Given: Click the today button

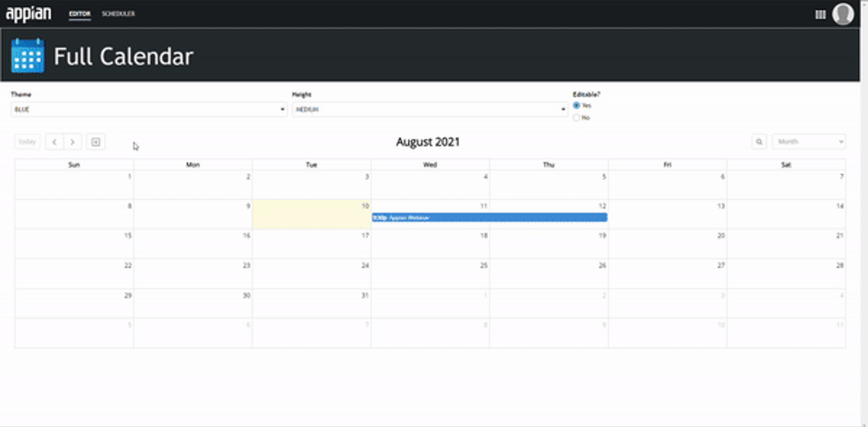Looking at the screenshot, I should (x=27, y=142).
